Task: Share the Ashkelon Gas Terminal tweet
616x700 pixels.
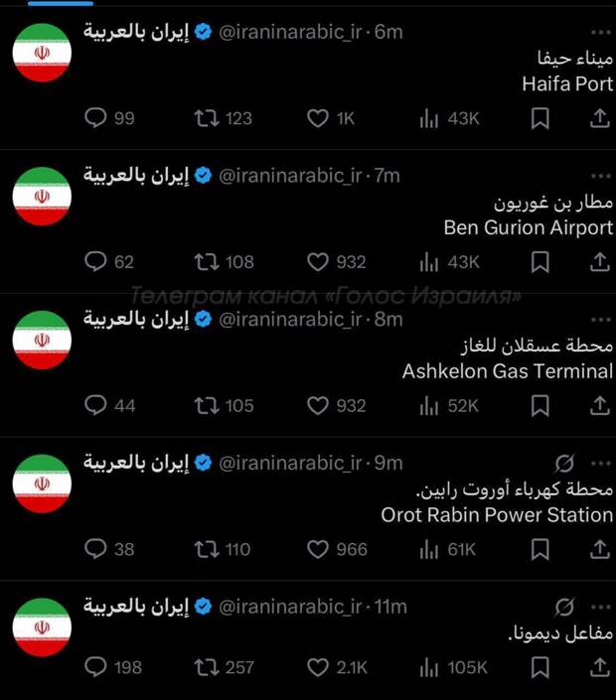Action: tap(599, 406)
